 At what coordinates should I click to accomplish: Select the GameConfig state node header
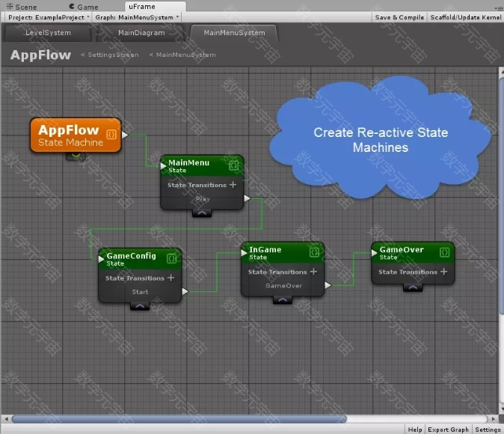[x=140, y=259]
